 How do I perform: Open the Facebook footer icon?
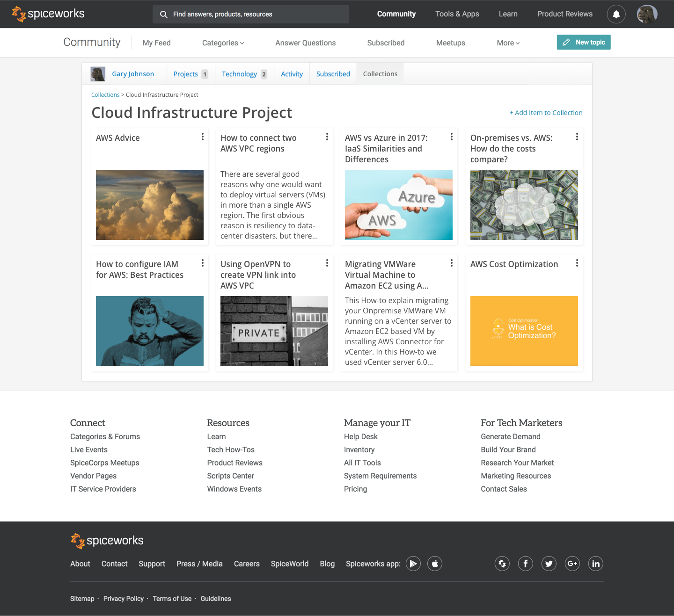click(526, 564)
